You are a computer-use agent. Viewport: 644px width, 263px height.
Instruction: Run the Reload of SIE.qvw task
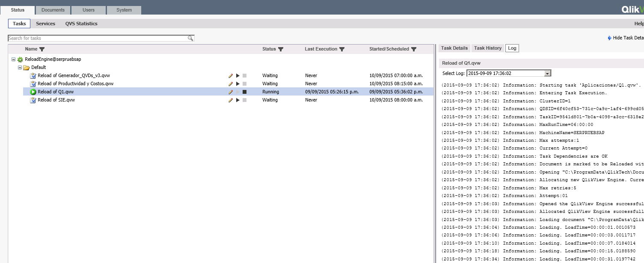click(238, 100)
